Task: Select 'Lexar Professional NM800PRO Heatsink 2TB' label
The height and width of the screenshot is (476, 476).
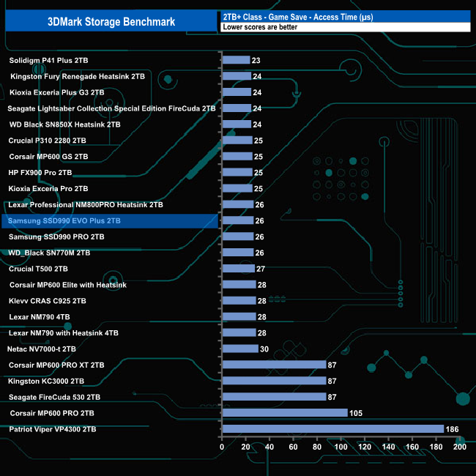Action: click(x=86, y=204)
